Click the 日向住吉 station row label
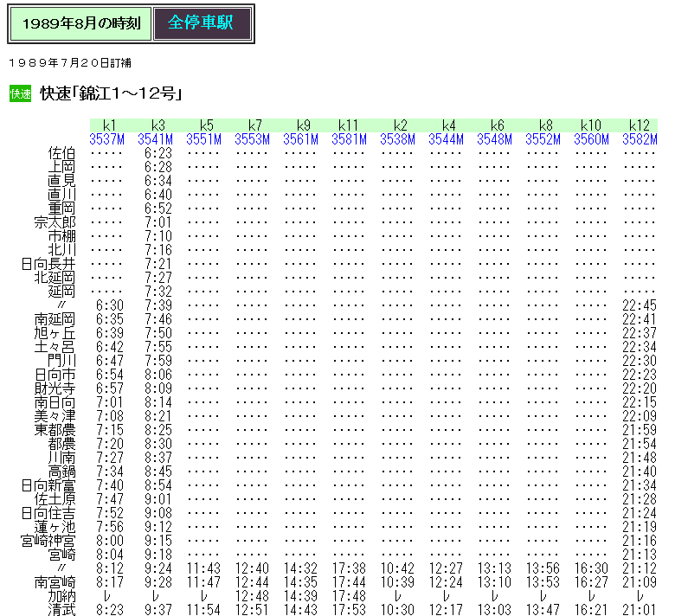 [x=48, y=513]
